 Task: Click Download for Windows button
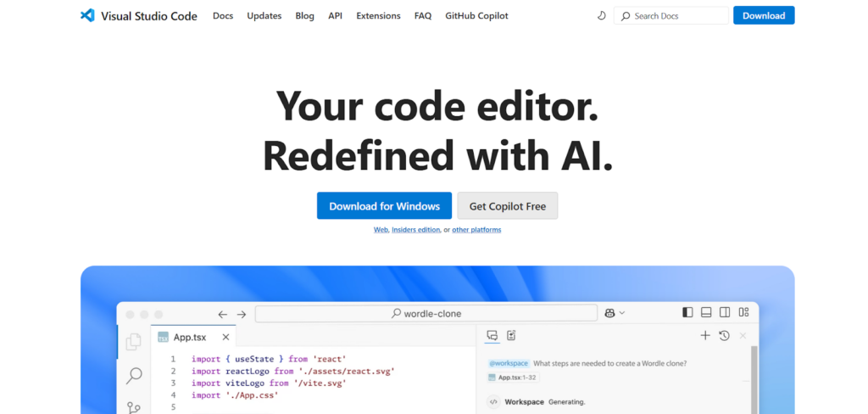pos(384,205)
